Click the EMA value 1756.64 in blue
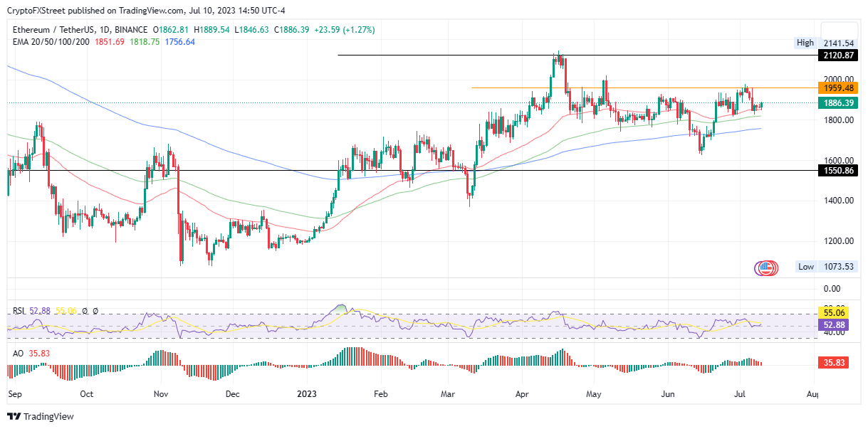Viewport: 868px width, 429px height. tap(179, 42)
